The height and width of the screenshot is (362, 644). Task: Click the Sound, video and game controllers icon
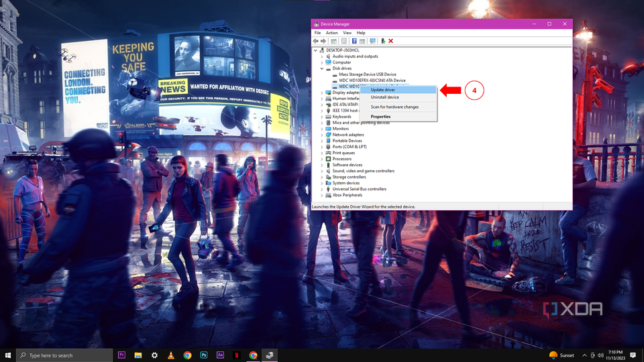tap(328, 171)
